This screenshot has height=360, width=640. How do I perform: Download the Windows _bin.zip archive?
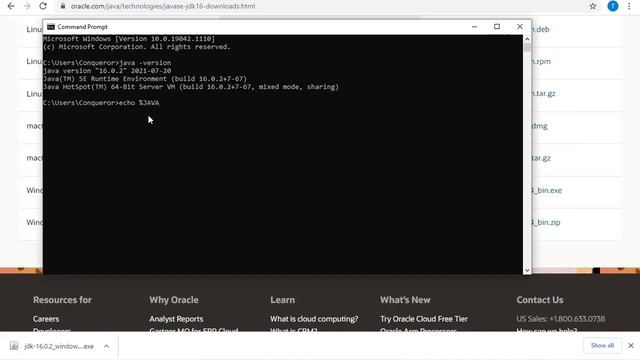point(546,222)
